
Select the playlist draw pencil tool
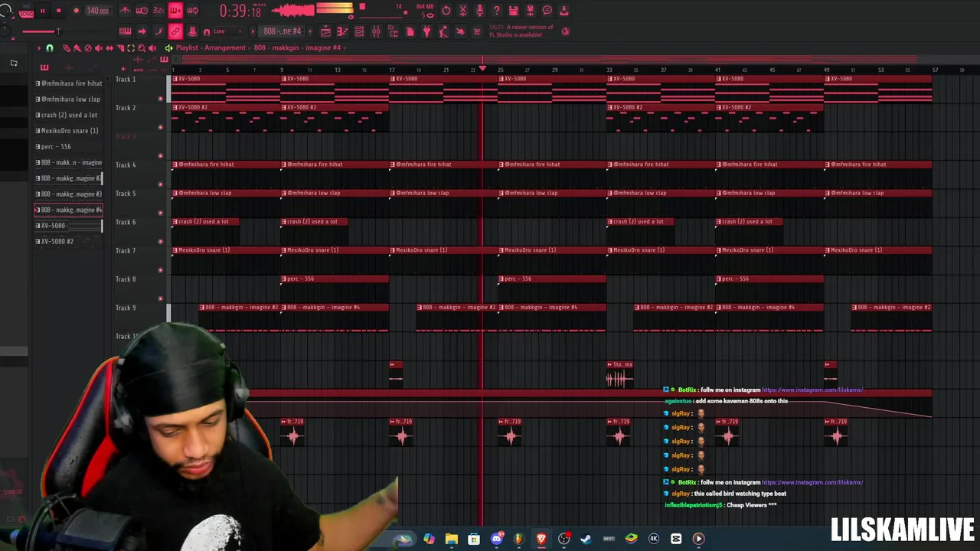67,47
